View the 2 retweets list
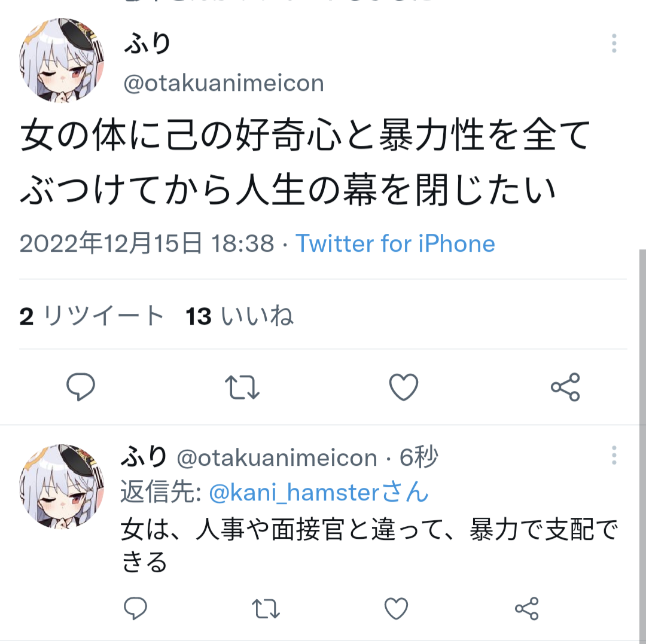 pyautogui.click(x=92, y=316)
